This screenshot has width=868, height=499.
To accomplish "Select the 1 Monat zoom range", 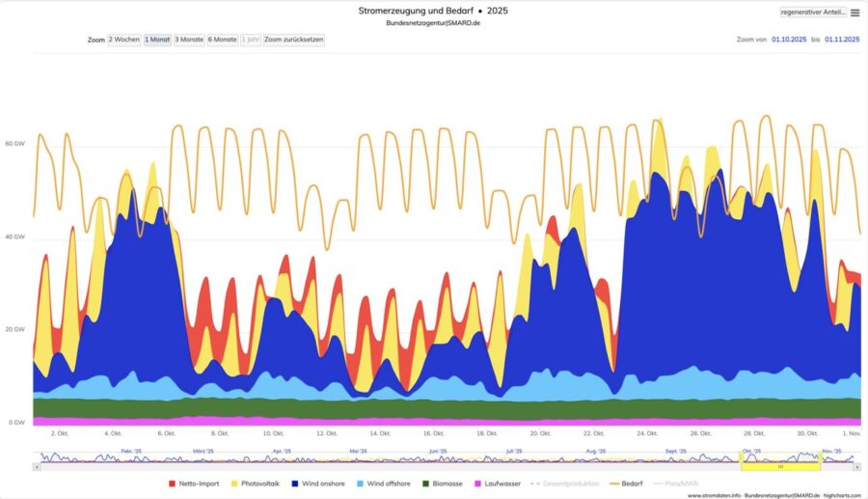I will 157,40.
